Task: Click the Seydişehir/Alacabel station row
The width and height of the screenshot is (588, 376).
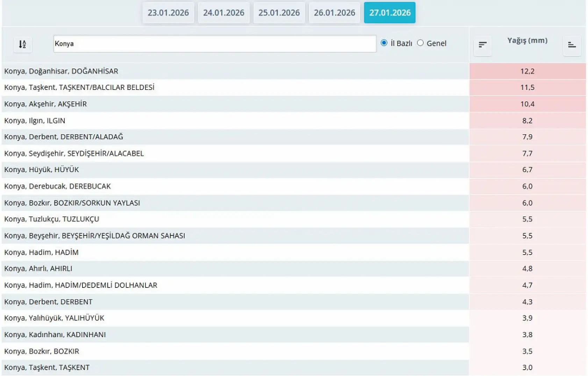Action: pyautogui.click(x=74, y=154)
